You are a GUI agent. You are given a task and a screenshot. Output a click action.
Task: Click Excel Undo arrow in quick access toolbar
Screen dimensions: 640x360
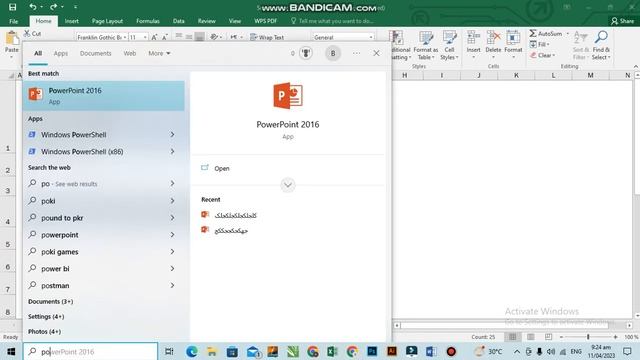[33, 7]
